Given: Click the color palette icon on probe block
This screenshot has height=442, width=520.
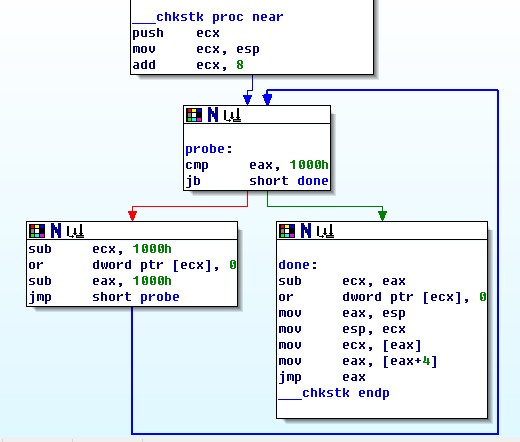Looking at the screenshot, I should tap(194, 115).
